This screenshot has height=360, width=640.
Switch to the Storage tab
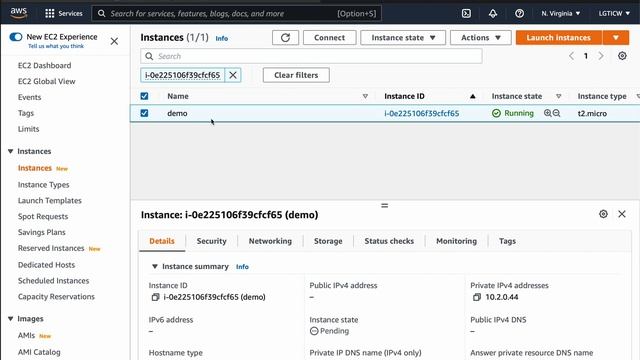click(328, 241)
